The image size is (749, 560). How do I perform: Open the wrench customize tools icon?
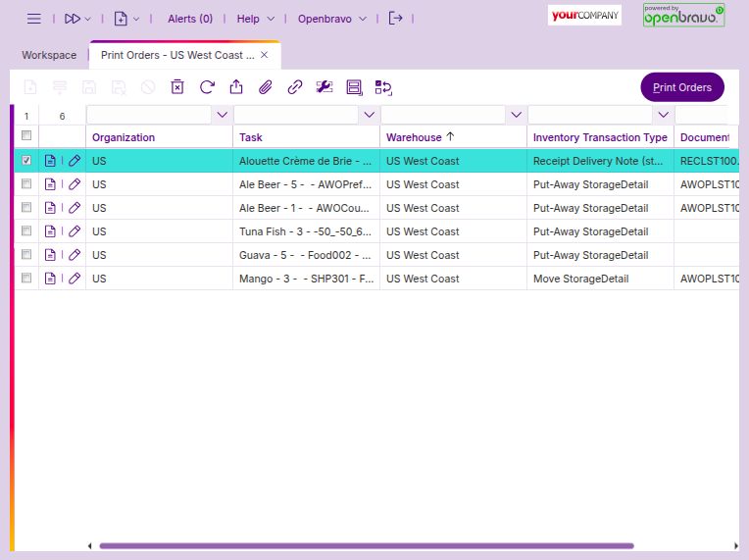click(x=325, y=87)
